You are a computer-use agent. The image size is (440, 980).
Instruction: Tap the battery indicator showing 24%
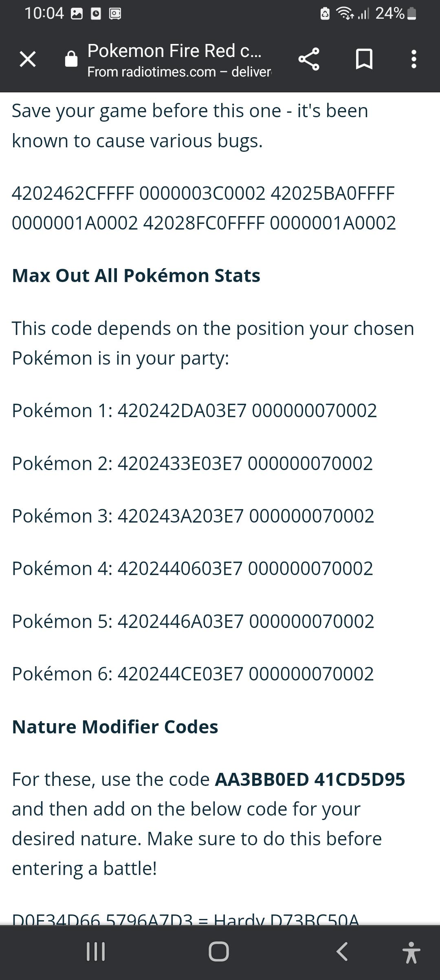coord(392,13)
